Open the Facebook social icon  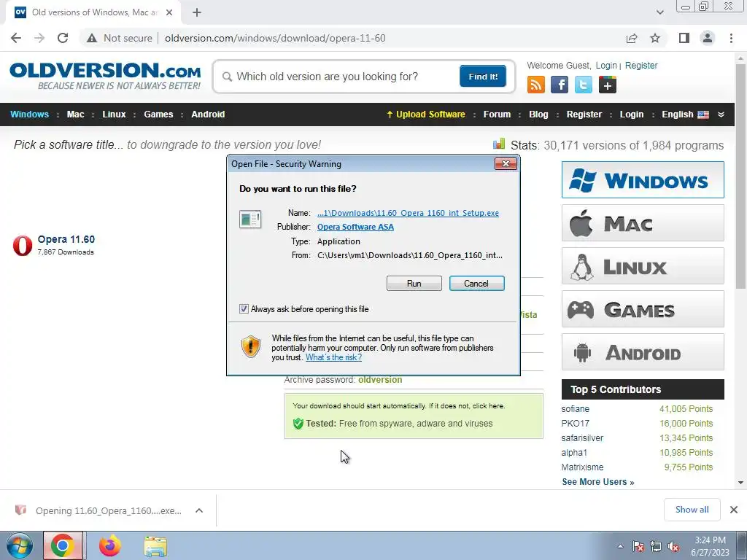[x=560, y=85]
